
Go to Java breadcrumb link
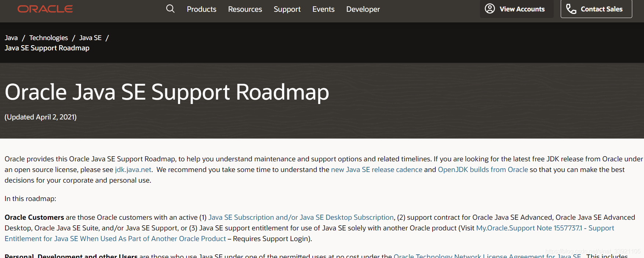[11, 38]
